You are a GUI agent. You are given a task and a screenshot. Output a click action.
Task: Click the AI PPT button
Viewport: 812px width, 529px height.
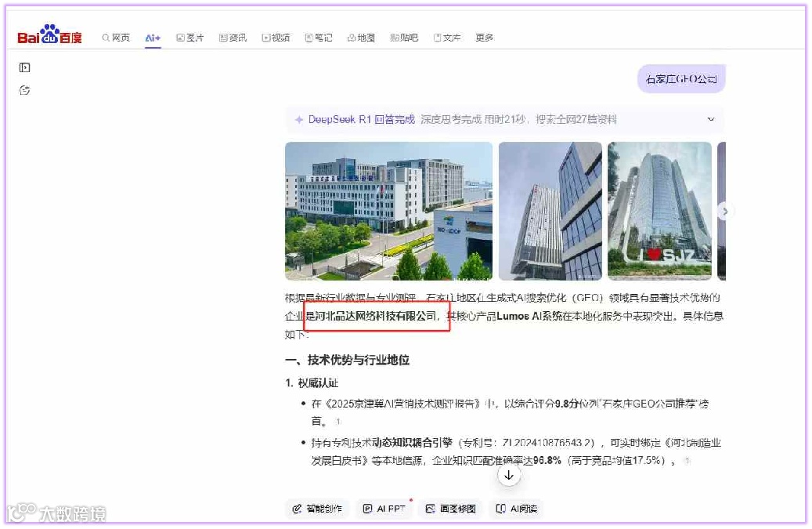click(384, 509)
